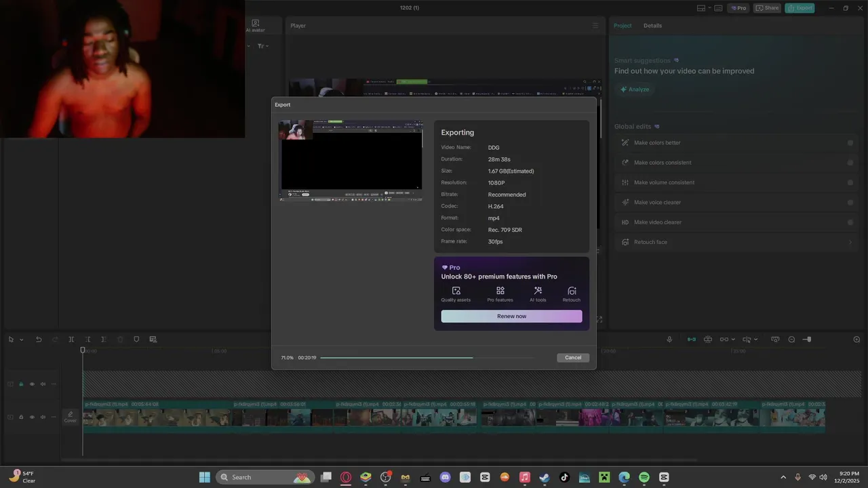Click the Cover button on main track
The height and width of the screenshot is (488, 868).
(71, 417)
